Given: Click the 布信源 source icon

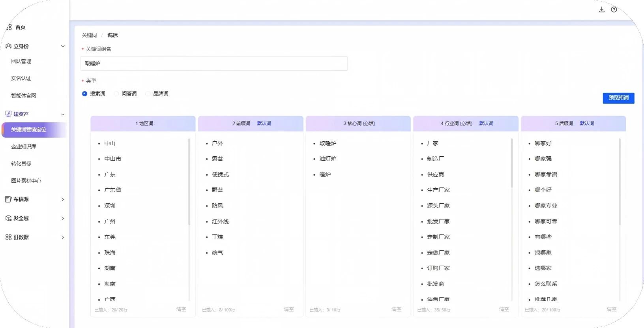Looking at the screenshot, I should tap(8, 199).
